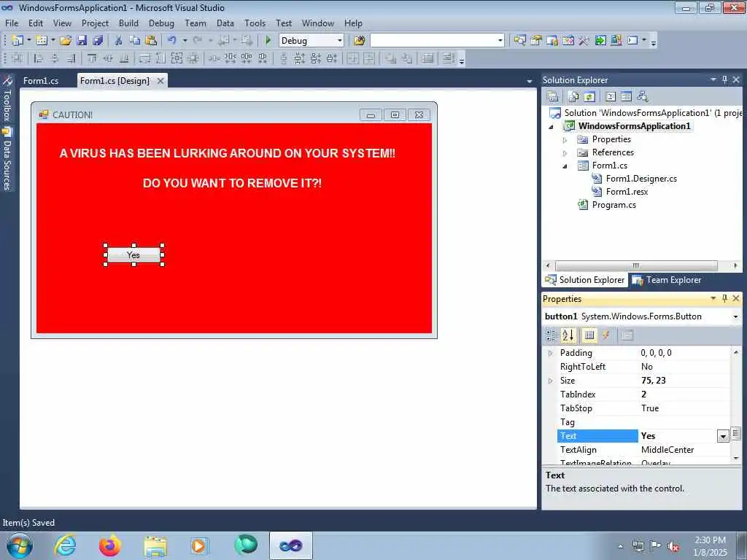Open Solution Explorer from toolbar icon
747x560 pixels.
coord(519,41)
